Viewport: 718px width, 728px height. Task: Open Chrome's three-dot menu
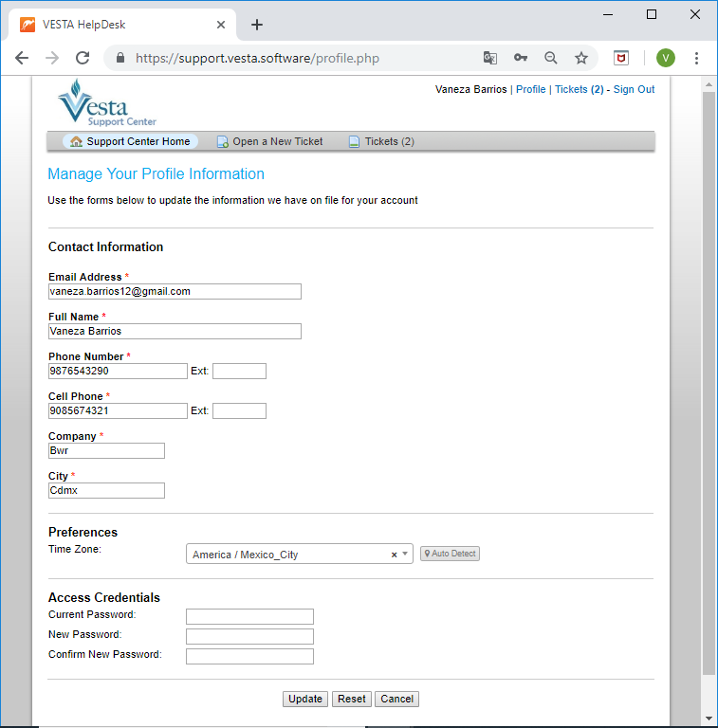click(x=697, y=58)
